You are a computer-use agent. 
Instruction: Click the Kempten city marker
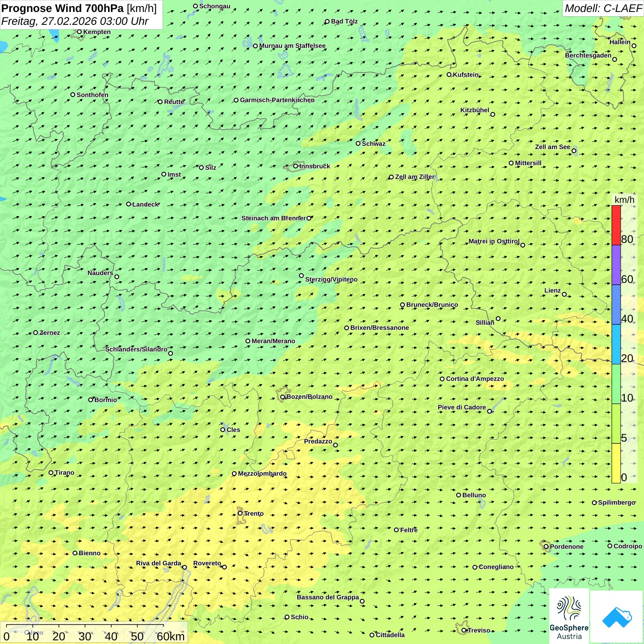tap(80, 32)
